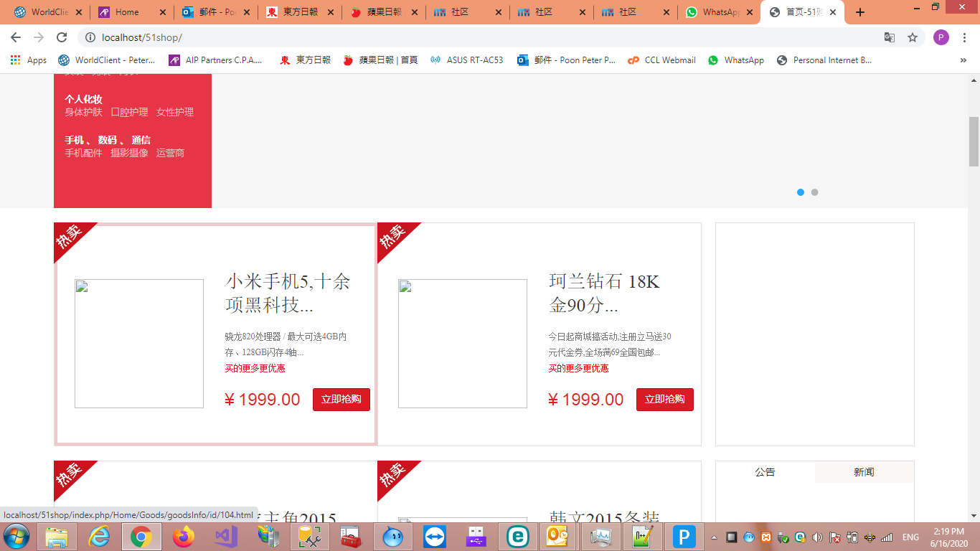Viewport: 980px width, 551px height.
Task: Launch Internet Explorer from the taskbar
Action: [x=98, y=537]
